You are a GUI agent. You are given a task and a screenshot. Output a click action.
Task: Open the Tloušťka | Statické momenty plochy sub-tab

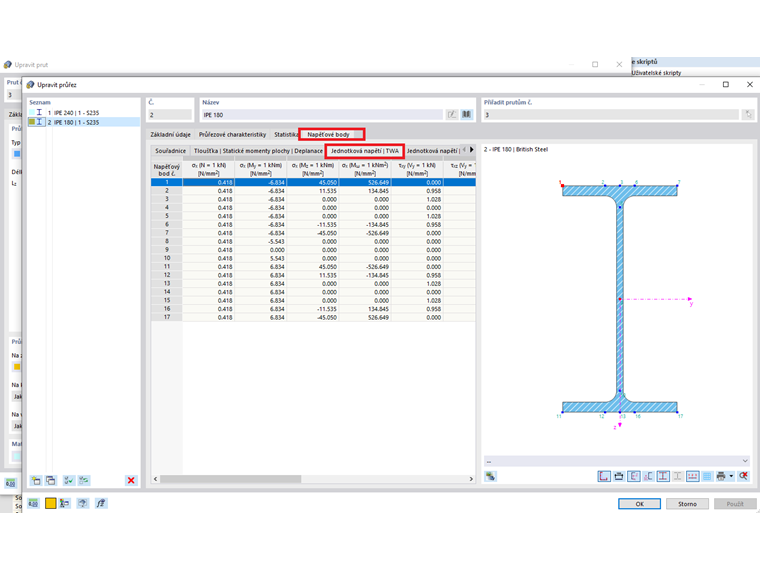tap(258, 151)
